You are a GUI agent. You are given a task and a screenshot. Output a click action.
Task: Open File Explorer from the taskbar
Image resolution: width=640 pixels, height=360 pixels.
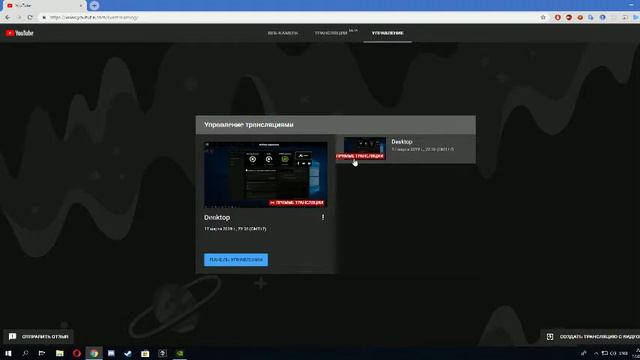[60, 353]
